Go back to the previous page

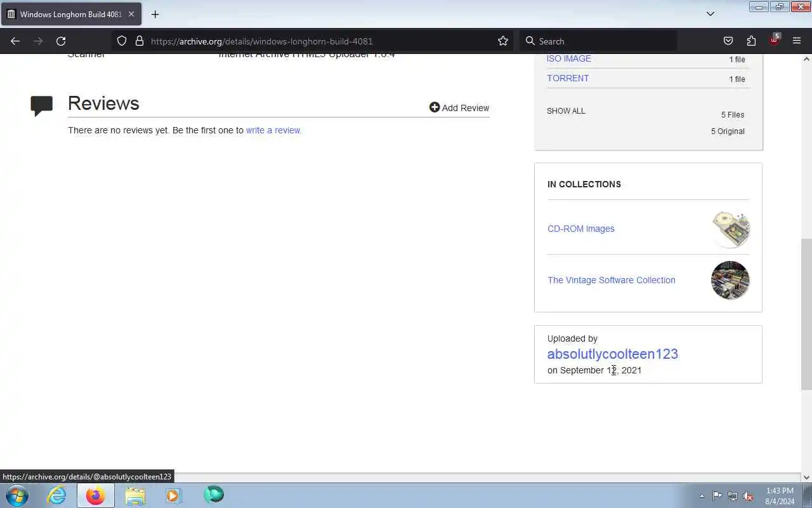15,41
